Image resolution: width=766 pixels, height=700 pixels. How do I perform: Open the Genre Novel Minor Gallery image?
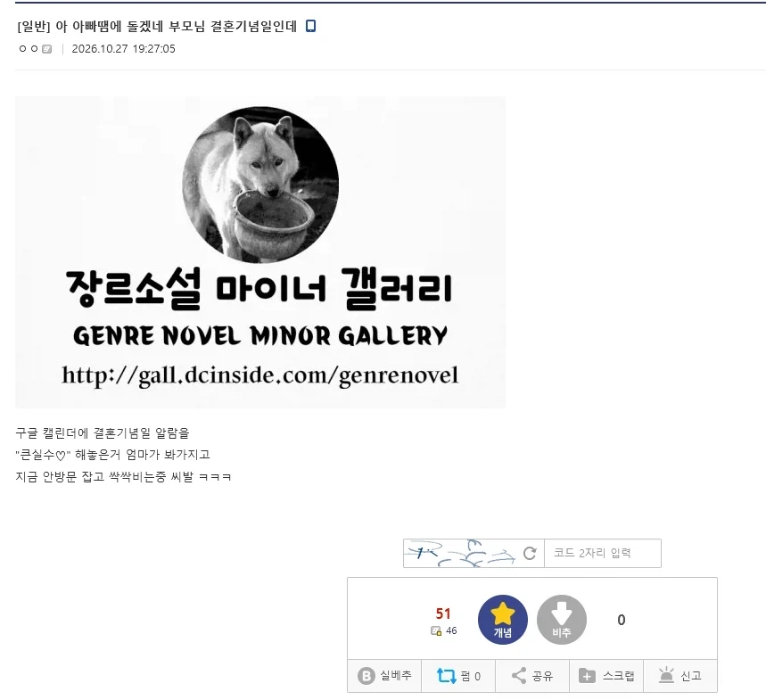[x=260, y=252]
